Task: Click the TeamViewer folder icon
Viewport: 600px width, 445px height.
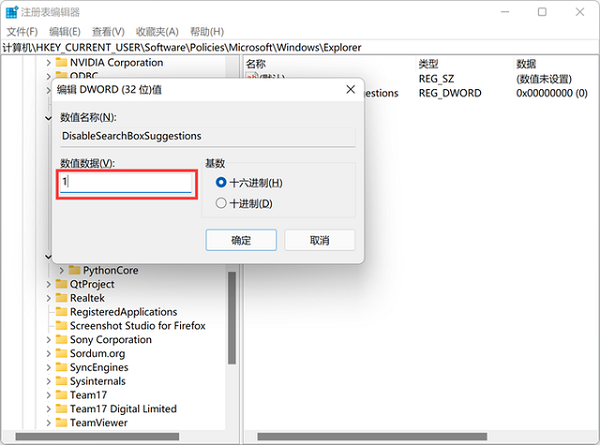Action: click(x=60, y=423)
